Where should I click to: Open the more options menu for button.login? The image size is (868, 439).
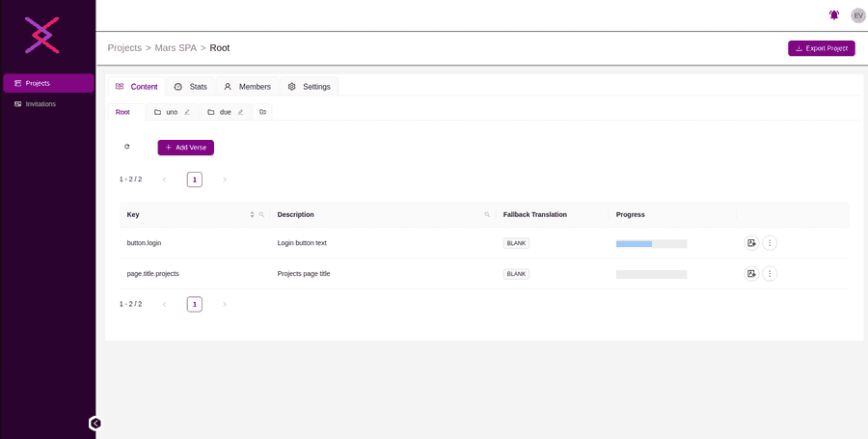(770, 243)
